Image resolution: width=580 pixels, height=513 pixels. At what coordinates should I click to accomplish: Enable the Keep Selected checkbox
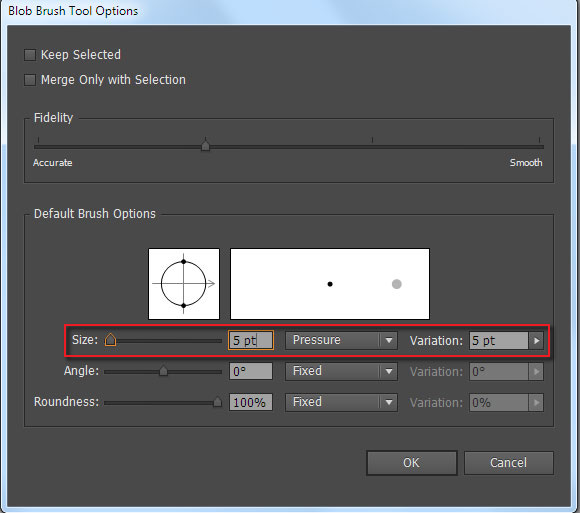tap(30, 55)
